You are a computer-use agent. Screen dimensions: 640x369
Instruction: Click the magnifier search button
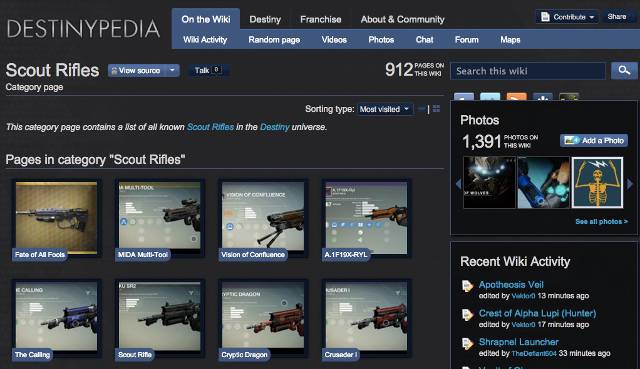point(624,71)
